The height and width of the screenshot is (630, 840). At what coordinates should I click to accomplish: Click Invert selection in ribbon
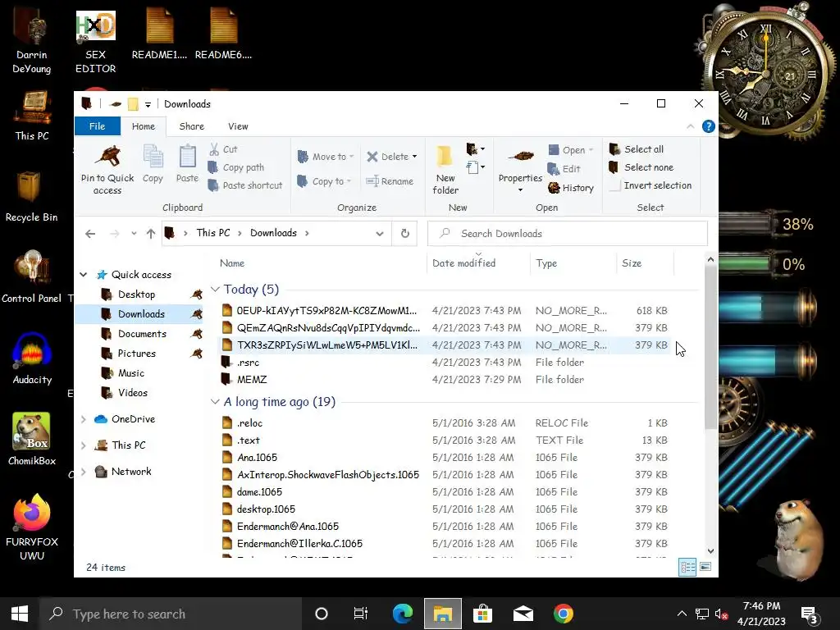click(x=651, y=185)
